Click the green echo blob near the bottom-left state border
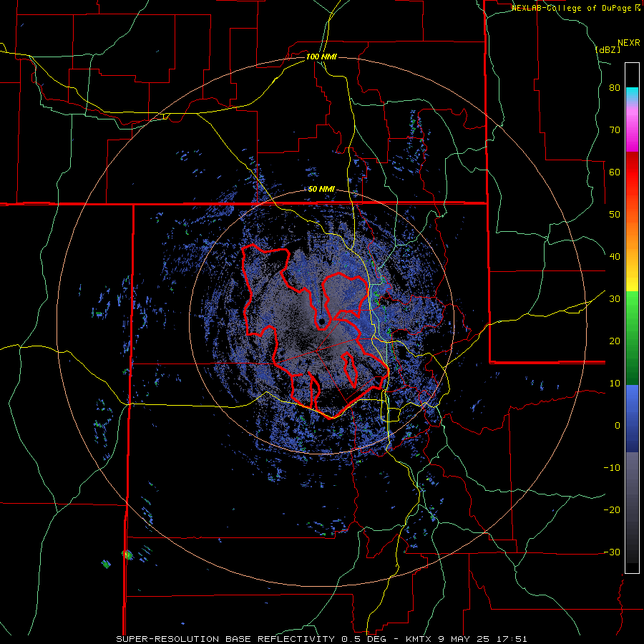 (x=127, y=555)
